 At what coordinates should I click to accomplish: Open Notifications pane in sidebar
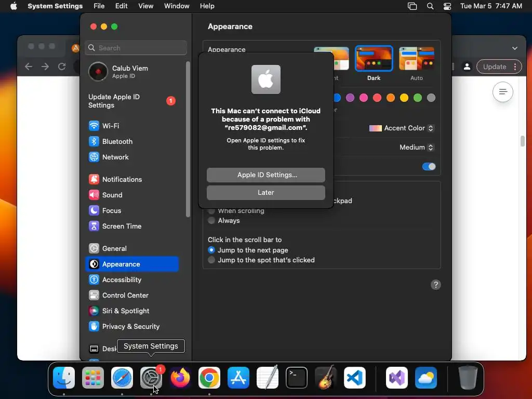coord(131,179)
